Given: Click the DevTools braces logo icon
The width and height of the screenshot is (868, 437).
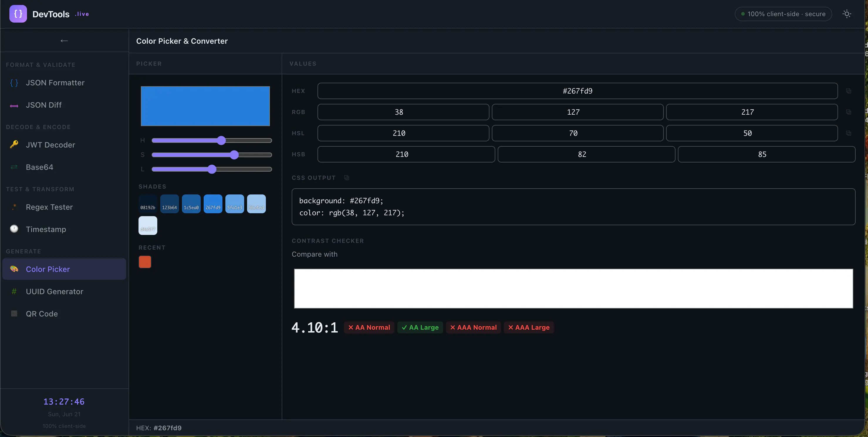Looking at the screenshot, I should click(18, 14).
